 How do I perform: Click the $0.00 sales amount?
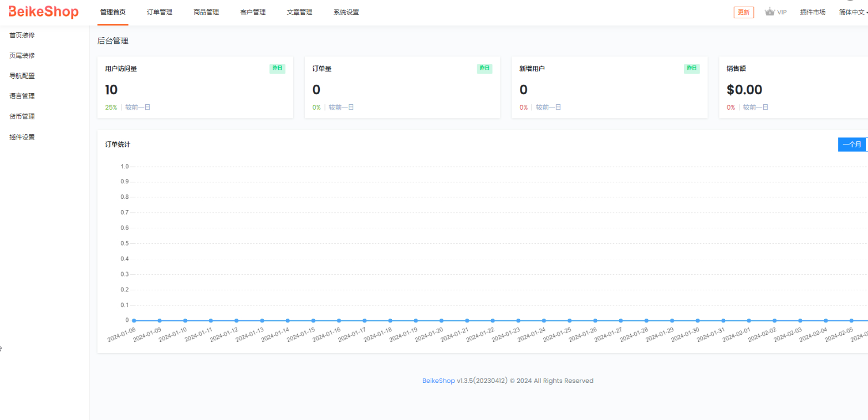point(744,90)
